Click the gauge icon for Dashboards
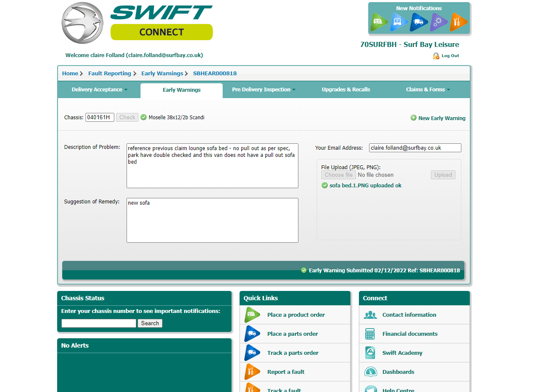549x392 pixels. point(371,372)
